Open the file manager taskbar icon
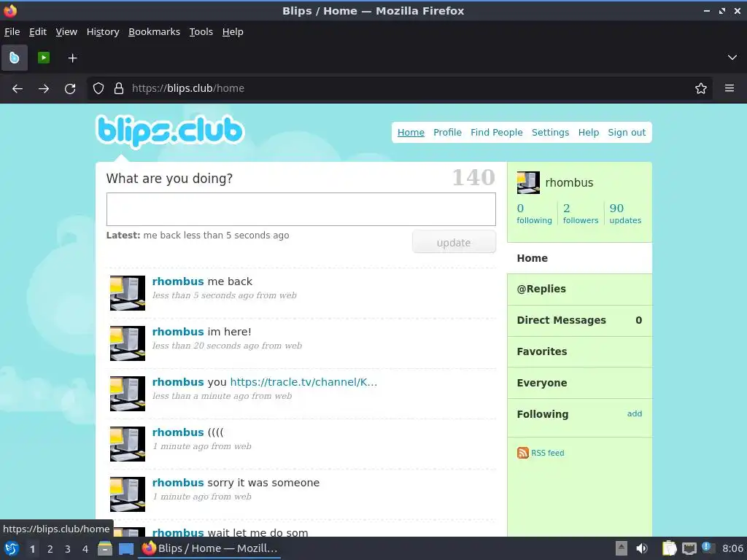The width and height of the screenshot is (747, 560). [x=105, y=548]
